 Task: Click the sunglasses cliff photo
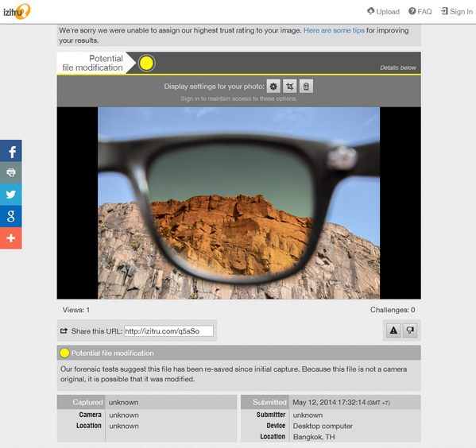tap(238, 203)
